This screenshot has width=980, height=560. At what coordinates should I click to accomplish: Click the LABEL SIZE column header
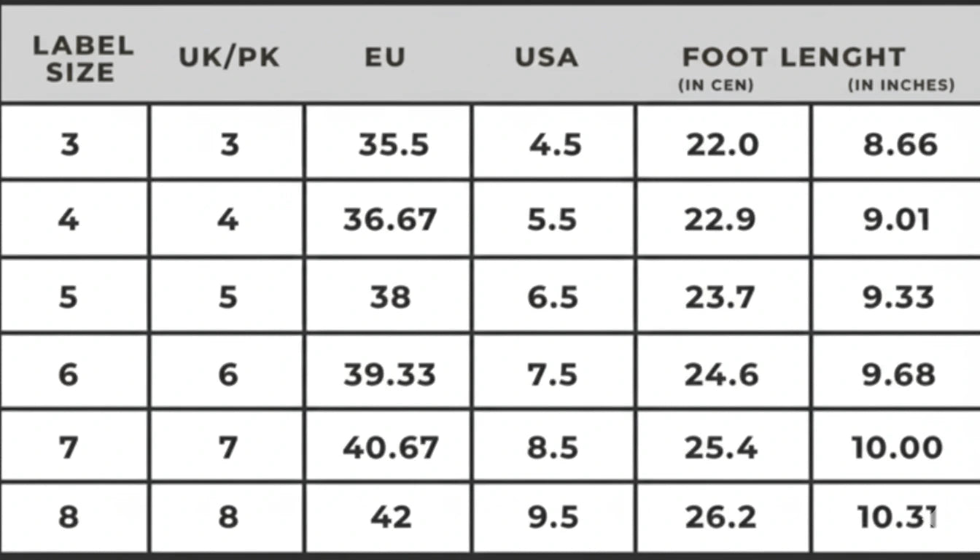pyautogui.click(x=83, y=58)
